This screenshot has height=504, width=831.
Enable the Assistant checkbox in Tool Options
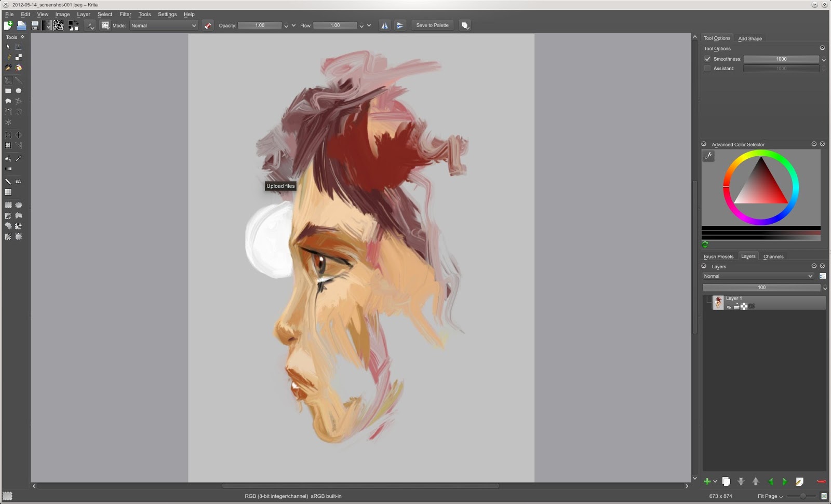click(708, 68)
